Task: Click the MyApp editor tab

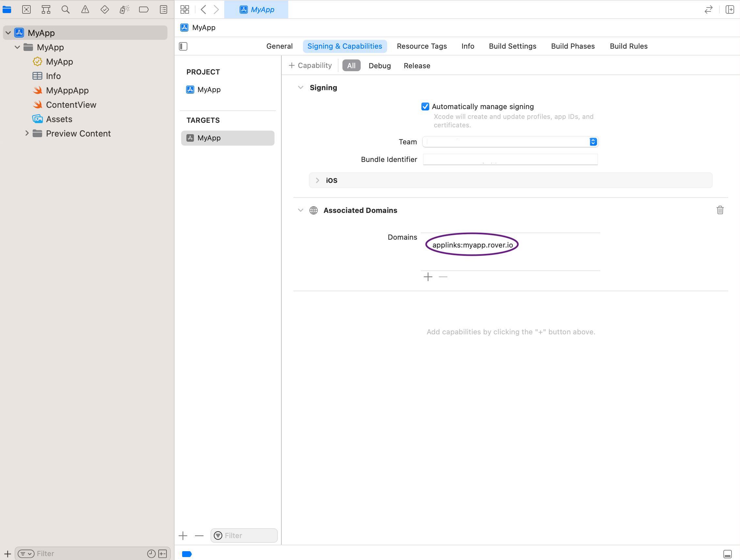Action: point(256,9)
